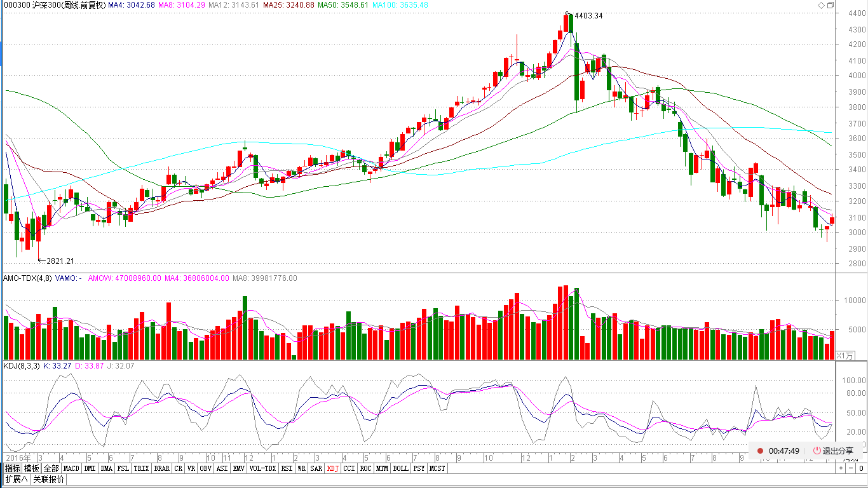Image resolution: width=868 pixels, height=488 pixels.
Task: Click the restore-window icon above the price axis
Action: coord(830,4)
